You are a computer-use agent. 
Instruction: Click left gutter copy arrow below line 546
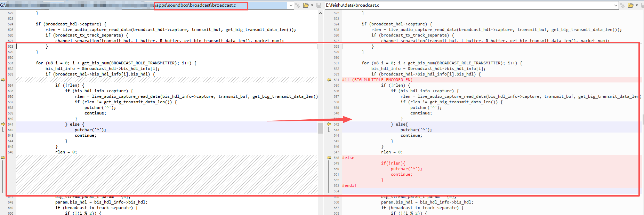(x=3, y=158)
